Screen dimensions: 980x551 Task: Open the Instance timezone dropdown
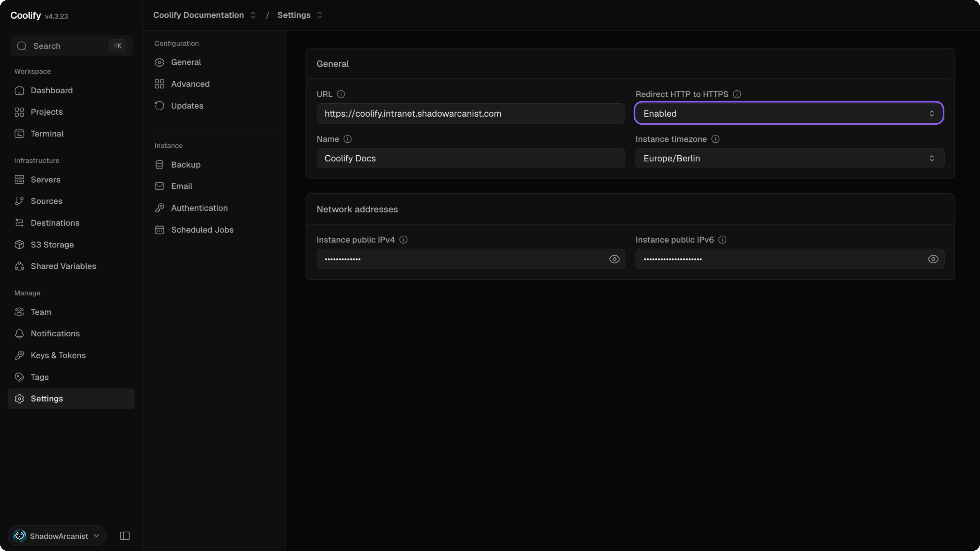click(x=790, y=158)
